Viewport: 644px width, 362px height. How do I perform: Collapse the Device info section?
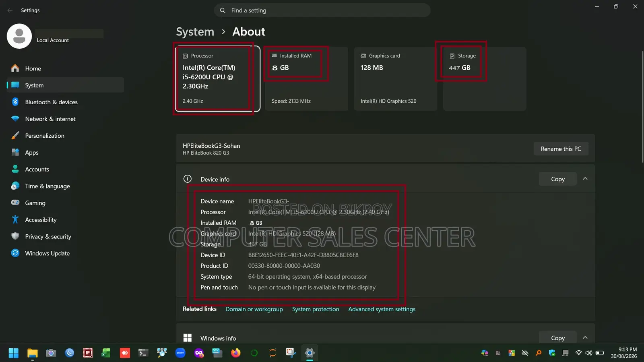(x=585, y=179)
